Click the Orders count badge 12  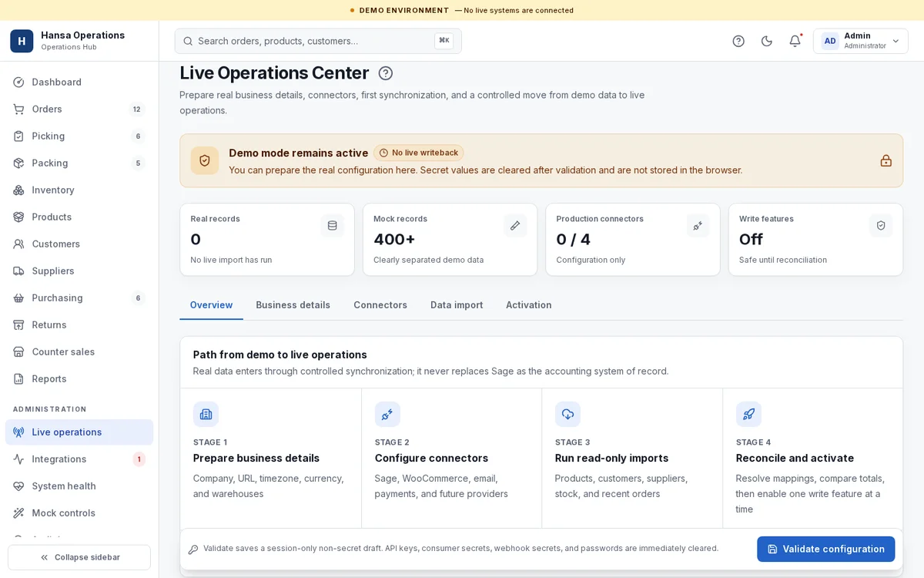[x=136, y=109]
